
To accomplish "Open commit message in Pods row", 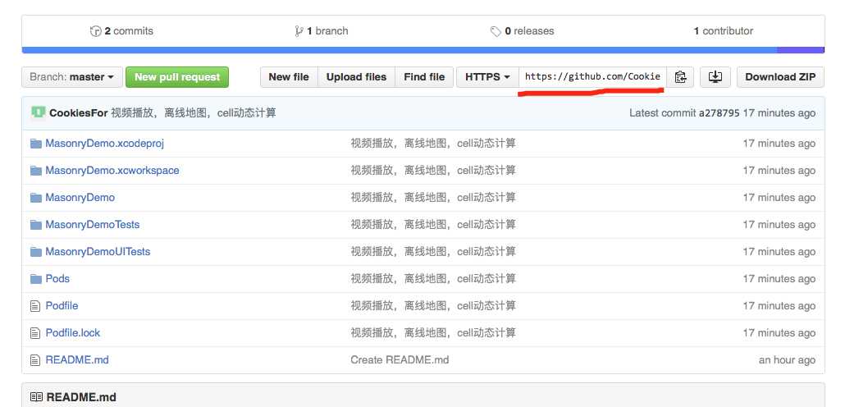I will point(433,278).
